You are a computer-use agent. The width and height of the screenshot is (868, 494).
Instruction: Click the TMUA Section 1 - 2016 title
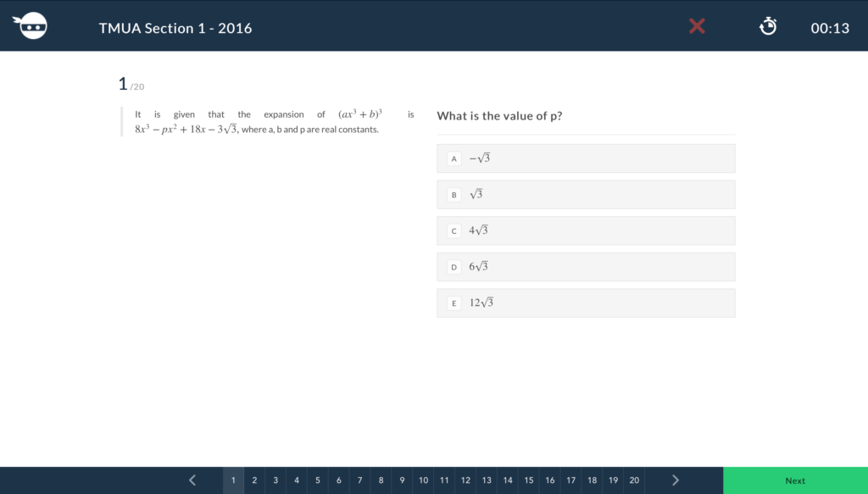(175, 28)
